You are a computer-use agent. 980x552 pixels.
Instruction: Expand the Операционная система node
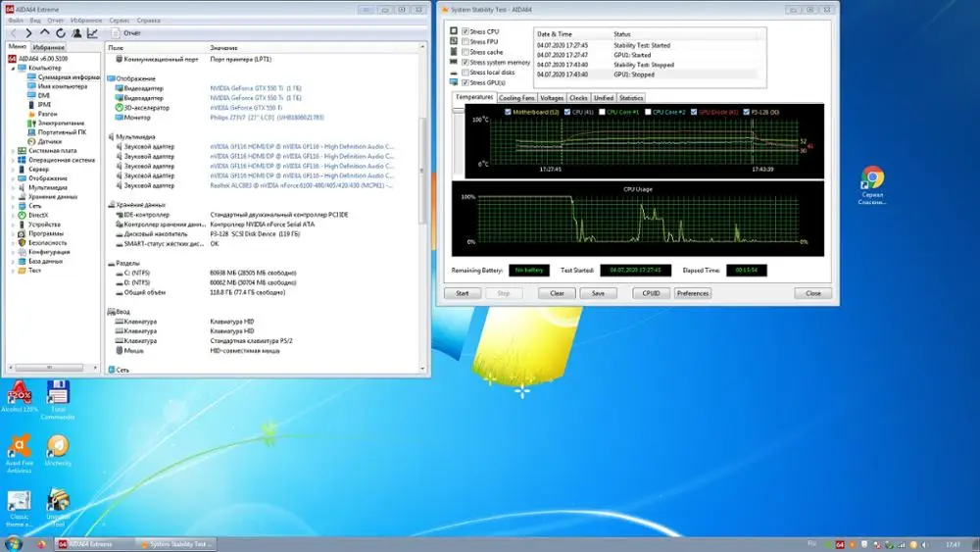pos(13,160)
